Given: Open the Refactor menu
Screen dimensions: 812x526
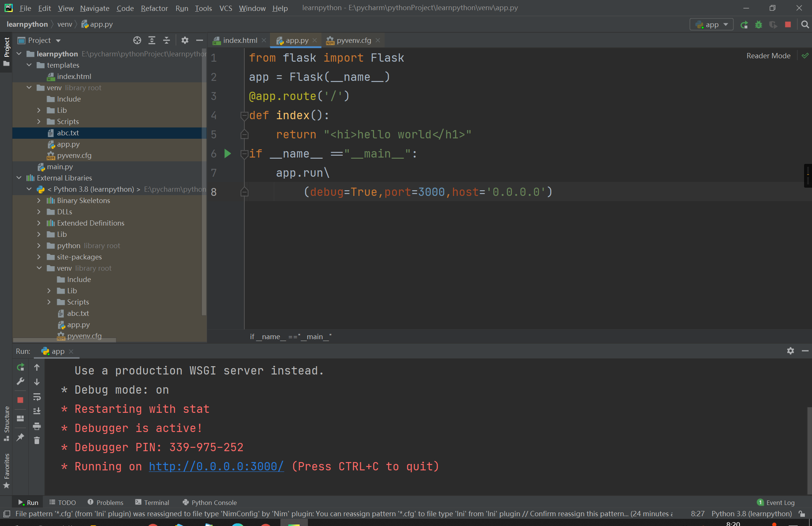Looking at the screenshot, I should [x=154, y=8].
